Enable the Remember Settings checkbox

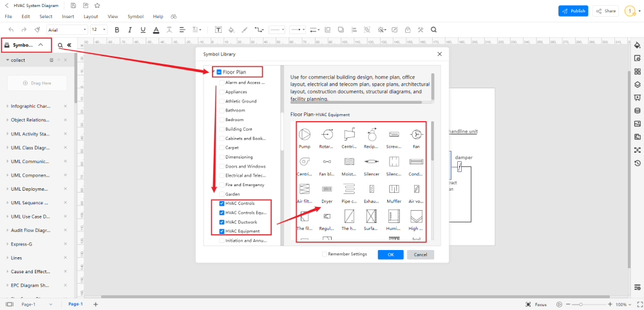325,254
